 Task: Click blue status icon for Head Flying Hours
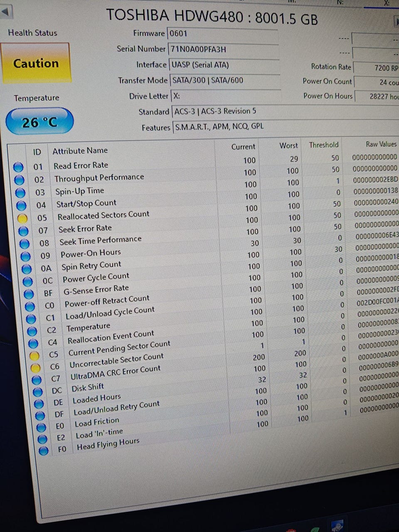(44, 451)
